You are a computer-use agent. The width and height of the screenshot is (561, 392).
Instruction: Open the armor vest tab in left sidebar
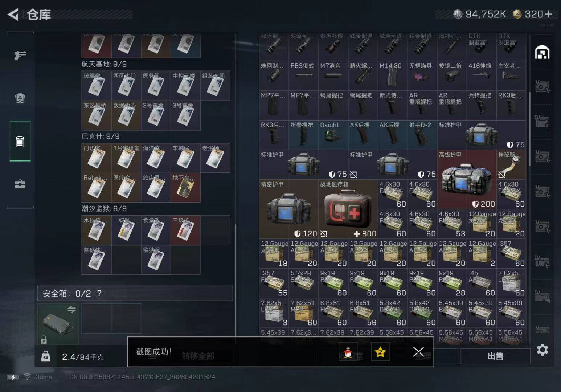coord(20,98)
